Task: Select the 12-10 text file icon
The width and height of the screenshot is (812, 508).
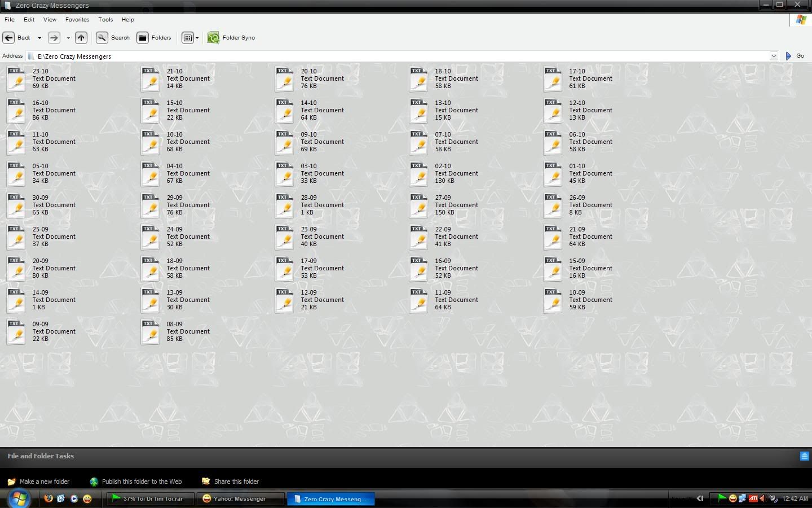Action: click(553, 111)
